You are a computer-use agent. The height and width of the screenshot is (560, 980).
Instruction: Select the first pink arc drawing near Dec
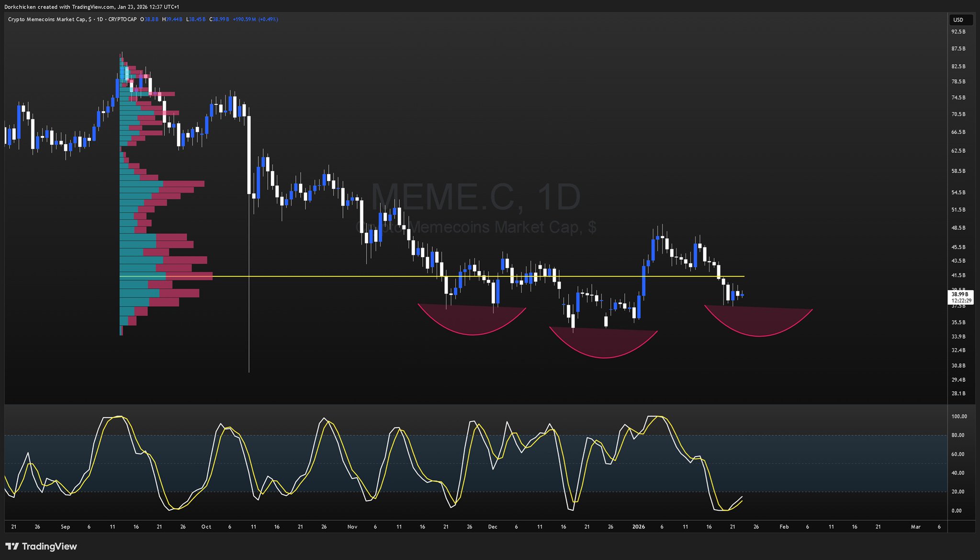(x=473, y=334)
